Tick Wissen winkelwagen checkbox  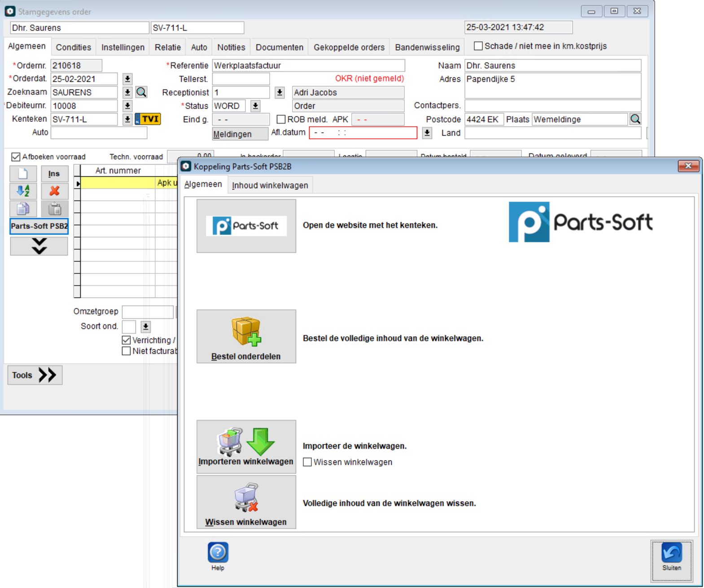tap(307, 462)
